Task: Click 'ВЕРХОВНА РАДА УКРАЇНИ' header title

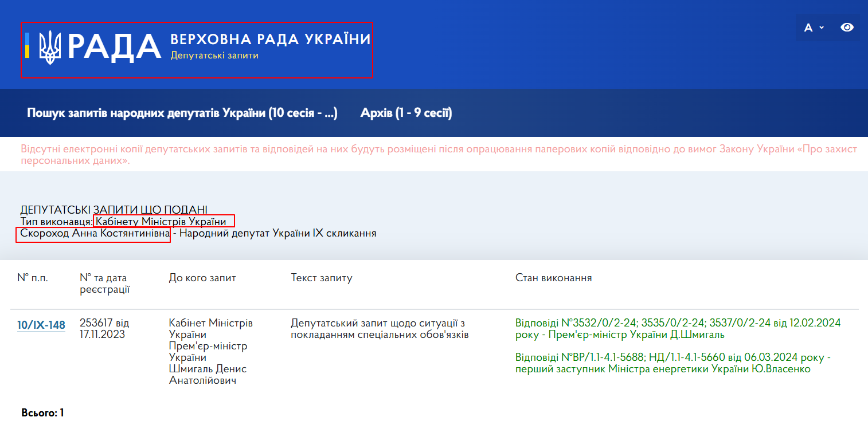Action: click(271, 39)
